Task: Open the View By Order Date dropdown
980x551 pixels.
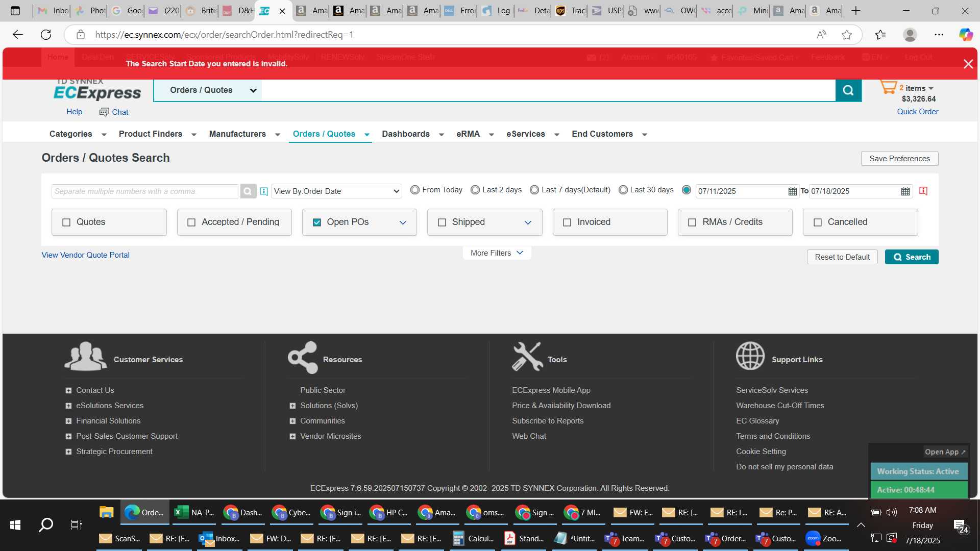Action: [336, 191]
